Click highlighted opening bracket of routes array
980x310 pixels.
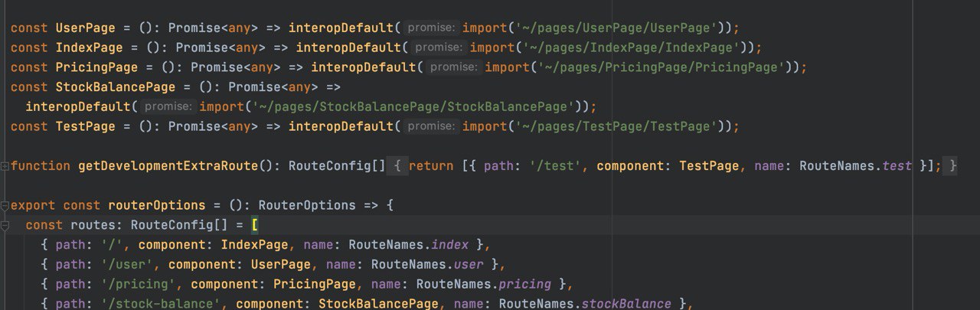click(254, 226)
